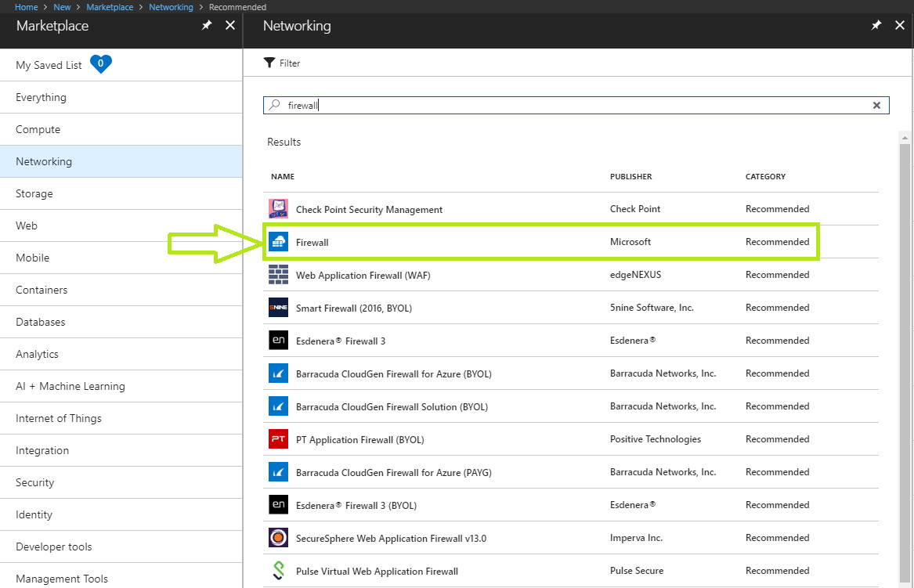Viewport: 914px width, 588px height.
Task: Click the 5nine Smart Firewall icon
Action: pyautogui.click(x=279, y=307)
